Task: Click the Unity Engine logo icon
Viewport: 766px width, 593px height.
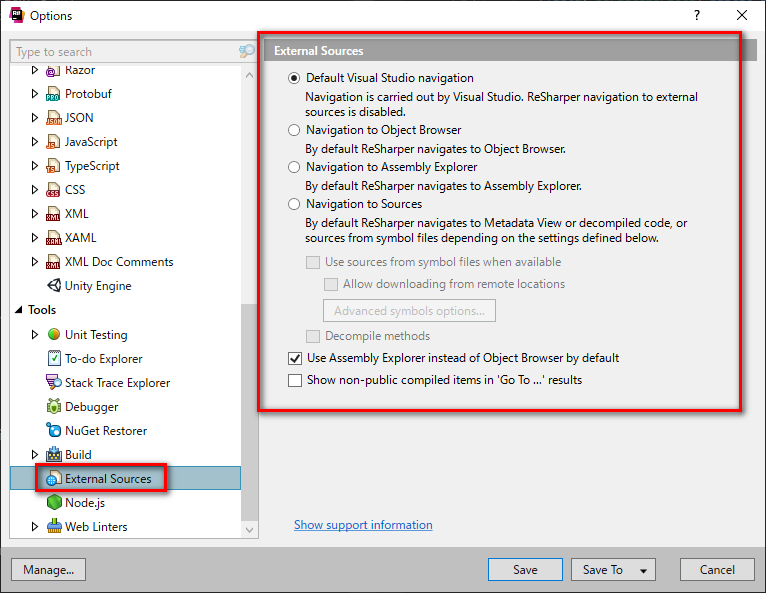Action: click(x=54, y=285)
